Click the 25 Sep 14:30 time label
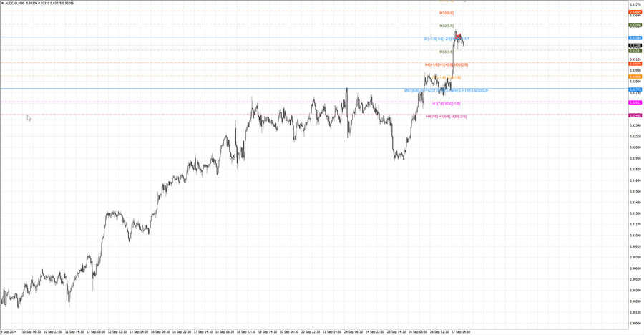 396,331
